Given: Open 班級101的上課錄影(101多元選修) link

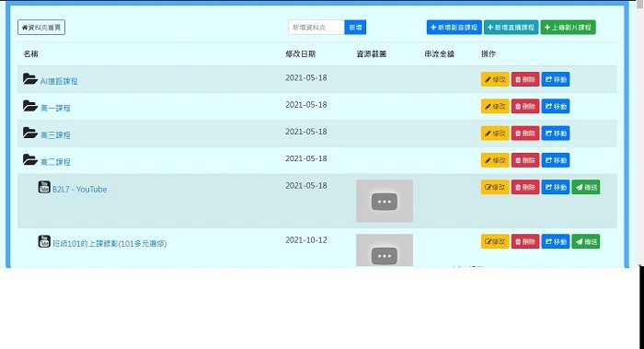Looking at the screenshot, I should tap(109, 243).
